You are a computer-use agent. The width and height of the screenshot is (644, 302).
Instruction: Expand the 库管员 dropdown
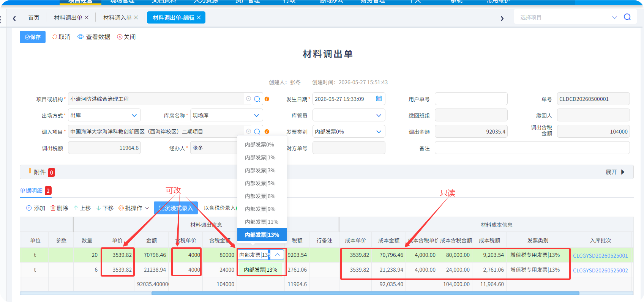click(379, 115)
